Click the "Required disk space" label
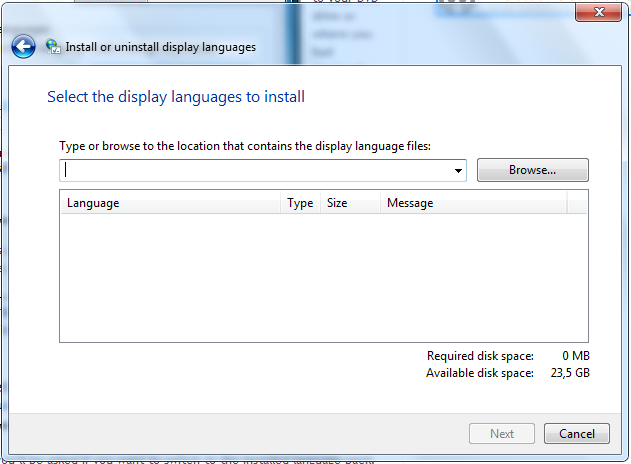Image resolution: width=631 pixels, height=464 pixels. (x=480, y=356)
